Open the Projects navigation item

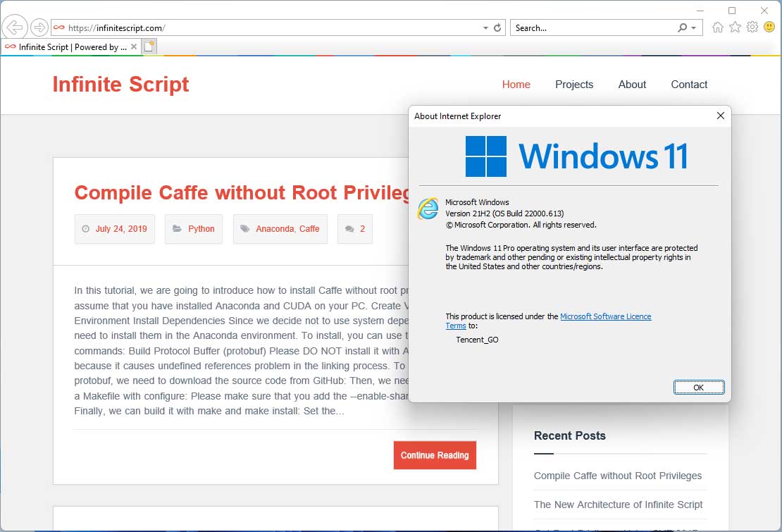574,85
